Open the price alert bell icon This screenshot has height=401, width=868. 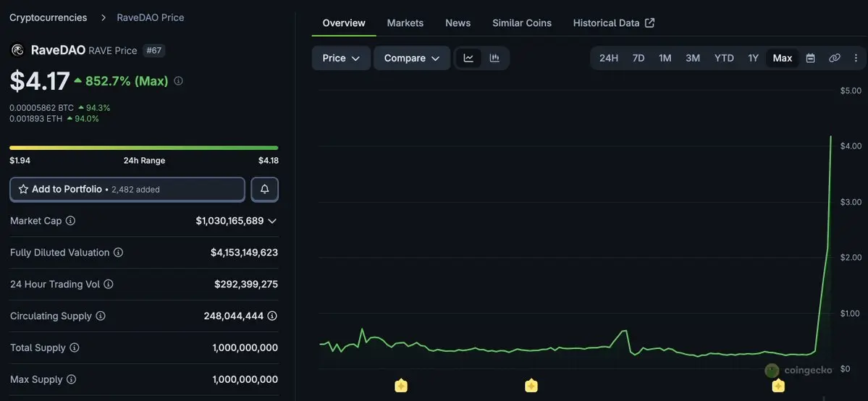click(265, 190)
